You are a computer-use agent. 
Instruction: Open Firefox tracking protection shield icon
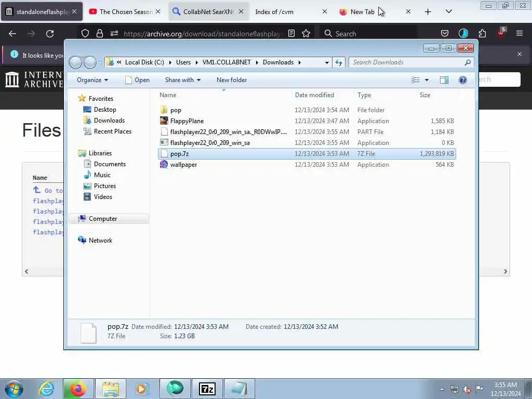pyautogui.click(x=85, y=33)
